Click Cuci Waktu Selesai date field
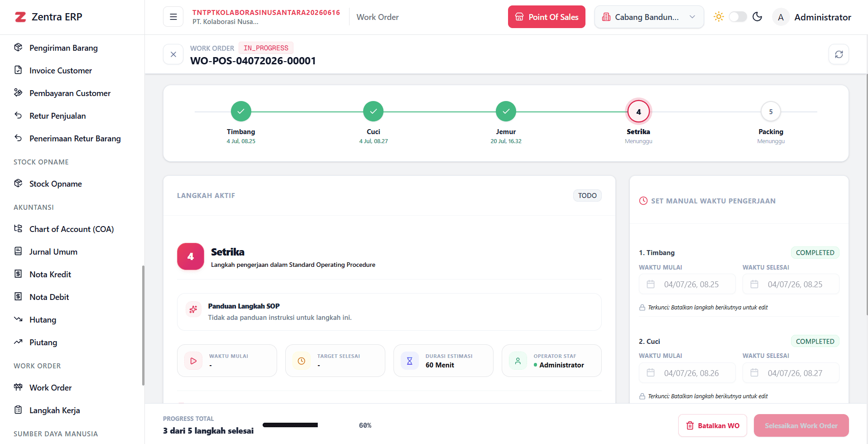This screenshot has height=444, width=868. click(791, 373)
